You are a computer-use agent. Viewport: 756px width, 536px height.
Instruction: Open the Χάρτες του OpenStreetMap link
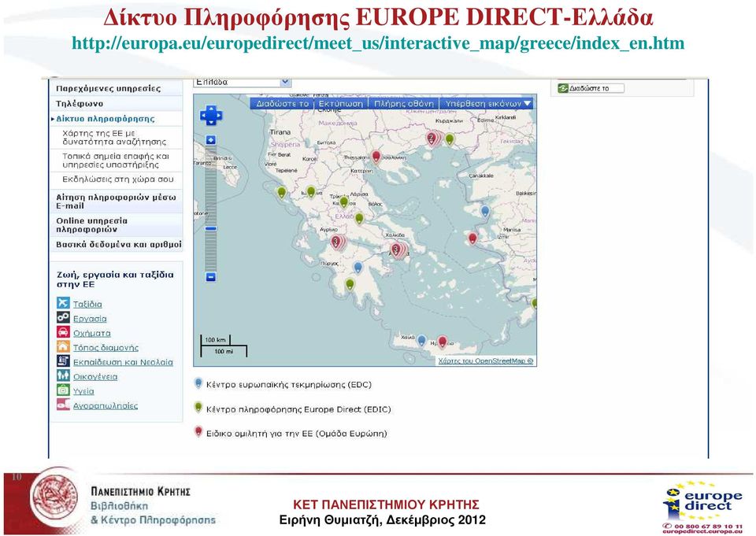coord(486,361)
